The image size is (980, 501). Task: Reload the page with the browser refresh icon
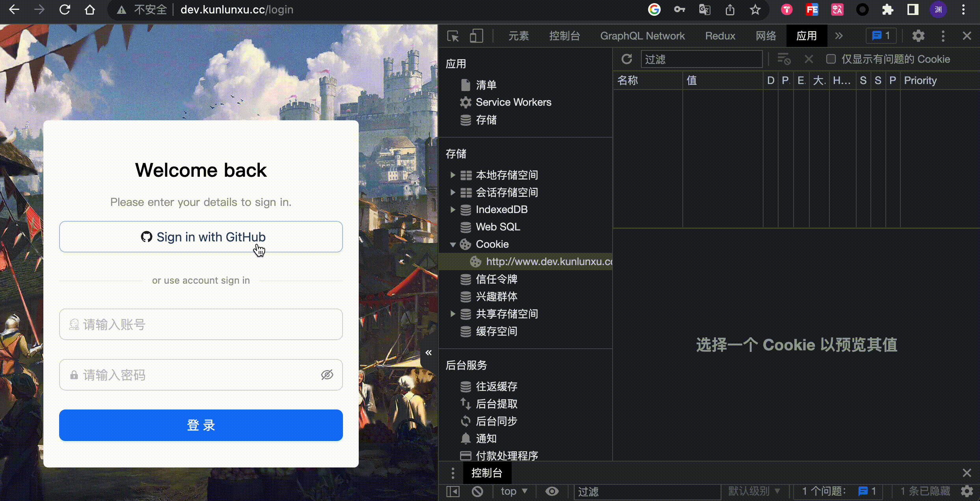[65, 10]
